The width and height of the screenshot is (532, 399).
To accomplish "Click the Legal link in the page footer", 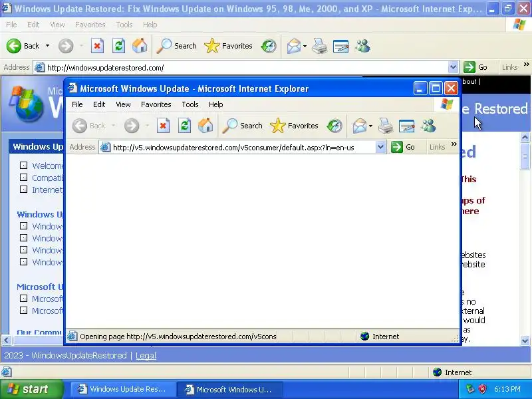I will 146,356.
